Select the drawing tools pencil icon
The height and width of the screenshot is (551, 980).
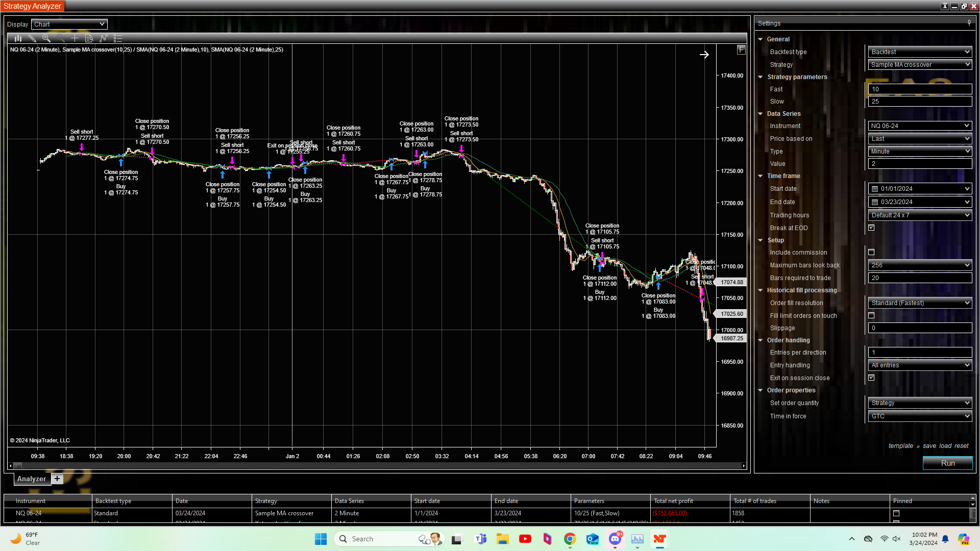coord(32,38)
